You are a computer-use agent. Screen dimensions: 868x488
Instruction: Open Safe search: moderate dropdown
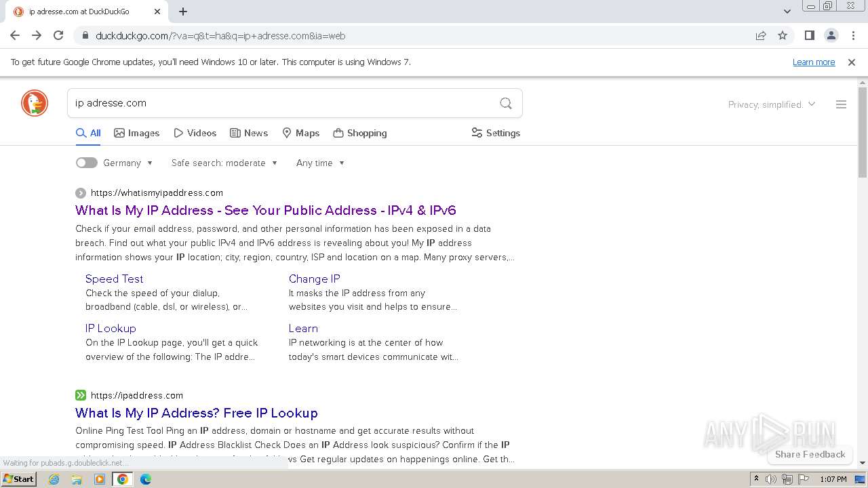[224, 163]
